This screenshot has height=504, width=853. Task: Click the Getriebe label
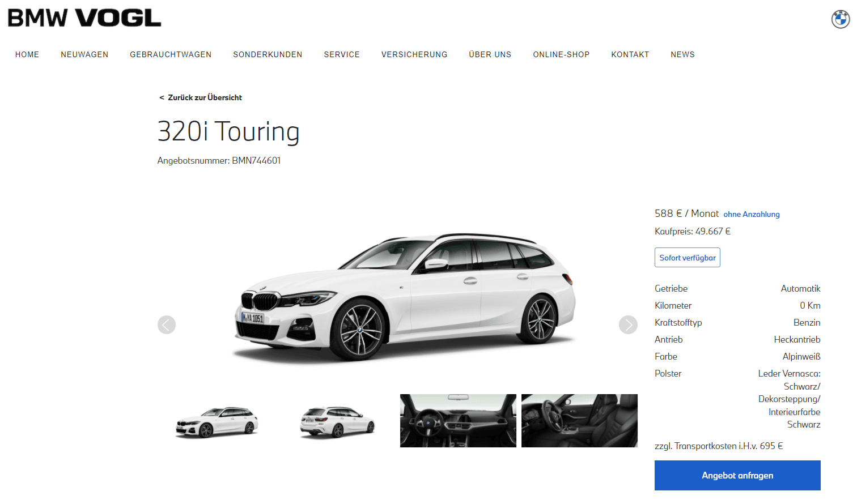pos(671,288)
